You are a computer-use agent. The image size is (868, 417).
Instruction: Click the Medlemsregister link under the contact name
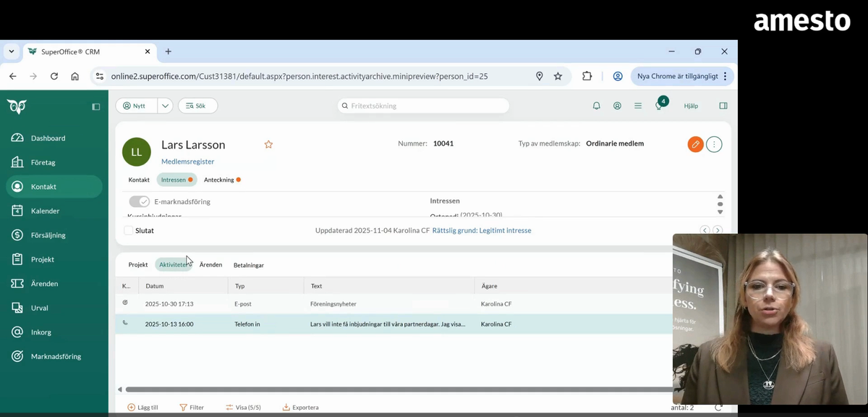coord(188,161)
